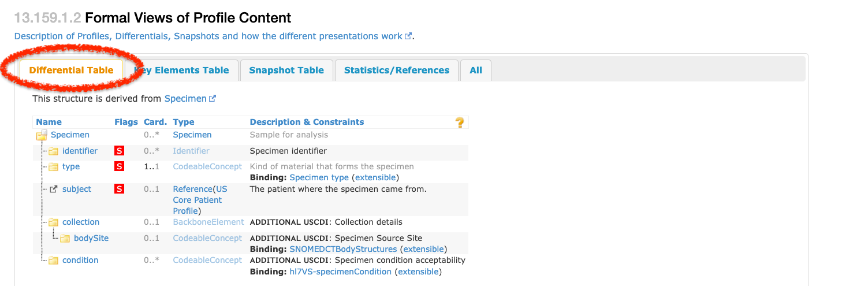The image size is (868, 286).
Task: Follow the derived-from Specimen link
Action: tap(185, 99)
